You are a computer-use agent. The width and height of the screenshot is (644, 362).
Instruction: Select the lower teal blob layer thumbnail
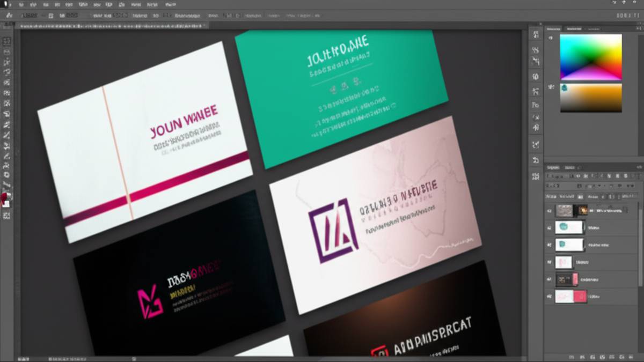click(569, 245)
